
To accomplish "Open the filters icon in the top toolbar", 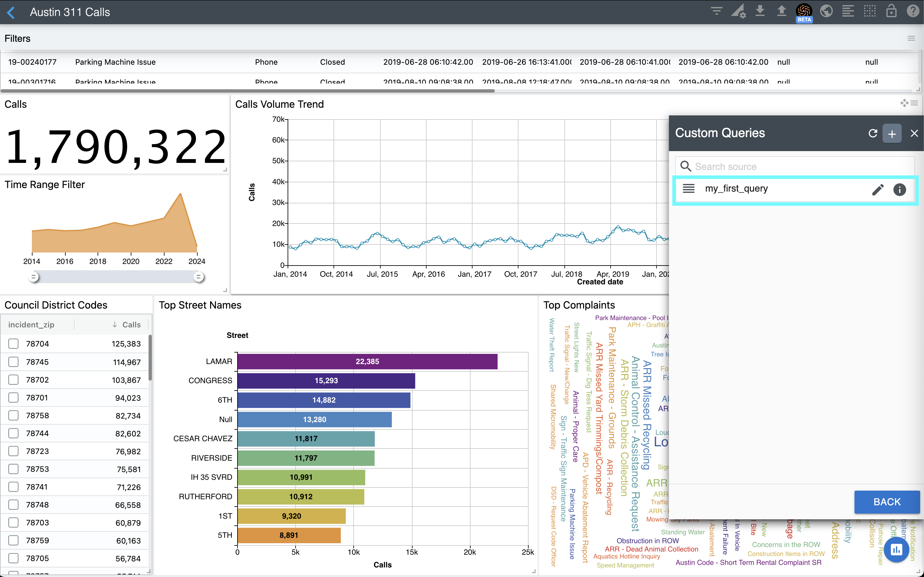I will pos(716,11).
